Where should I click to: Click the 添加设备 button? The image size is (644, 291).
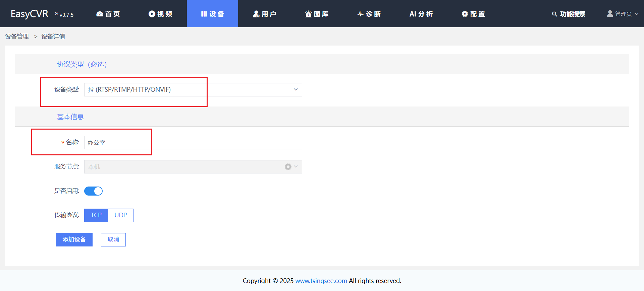click(74, 240)
